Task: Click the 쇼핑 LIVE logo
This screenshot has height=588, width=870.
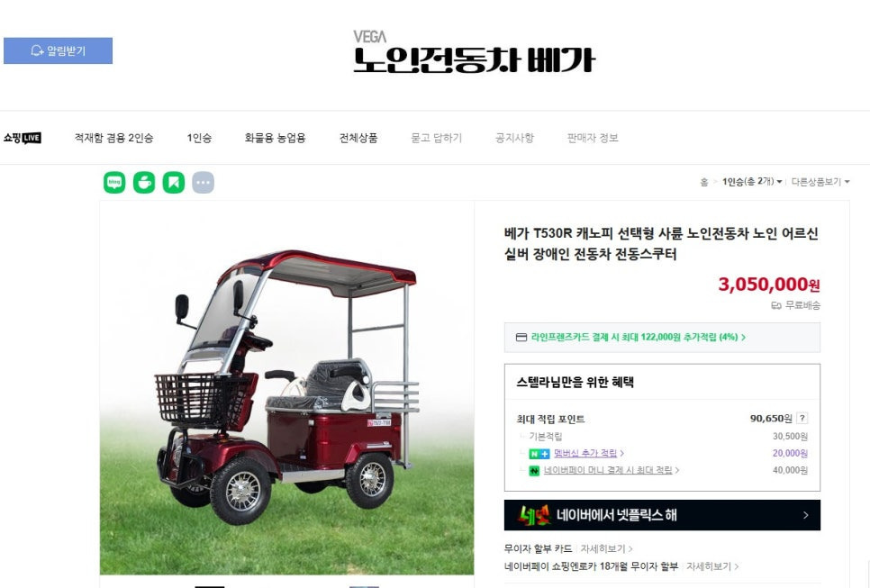Action: tap(23, 138)
